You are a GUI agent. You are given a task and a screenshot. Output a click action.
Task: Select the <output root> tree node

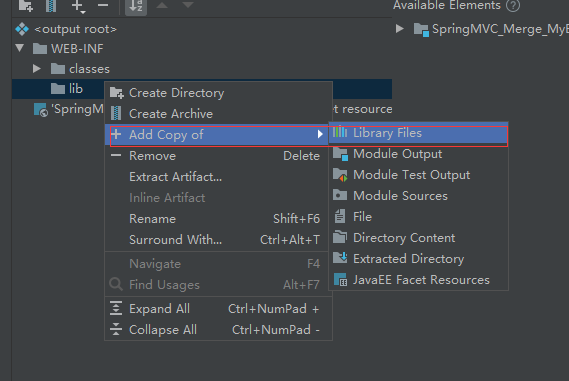(75, 29)
